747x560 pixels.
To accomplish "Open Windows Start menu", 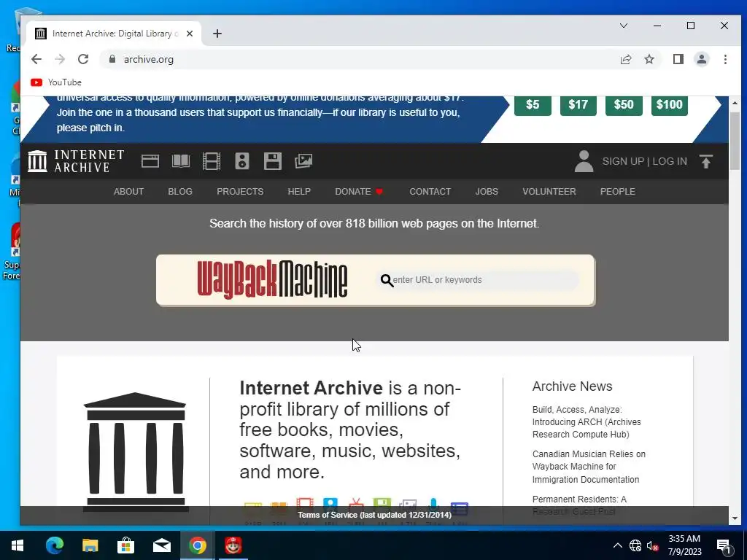I will pyautogui.click(x=18, y=545).
